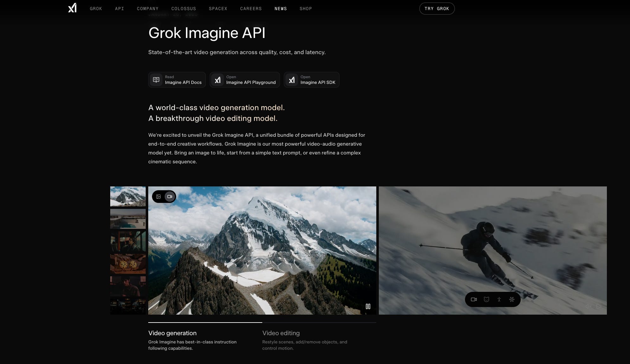Screen dimensions: 630x364
Task: Go to COLOSSUS page in navbar
Action: (183, 9)
